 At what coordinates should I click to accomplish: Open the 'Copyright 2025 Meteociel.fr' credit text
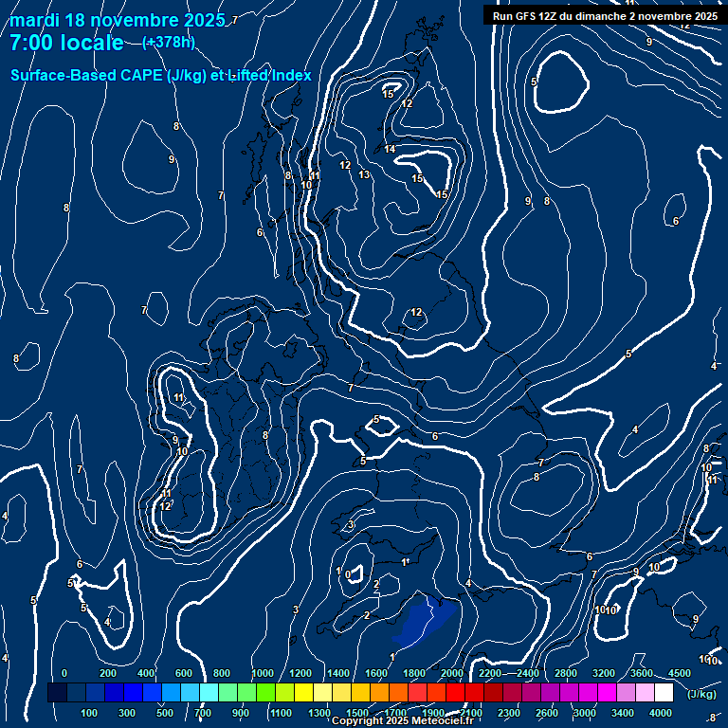click(403, 720)
